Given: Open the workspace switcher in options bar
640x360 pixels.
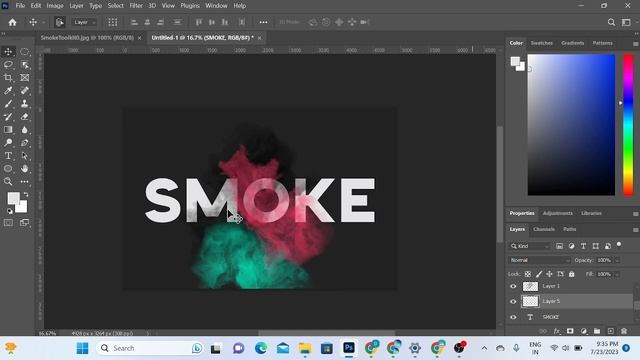Looking at the screenshot, I should pyautogui.click(x=626, y=22).
